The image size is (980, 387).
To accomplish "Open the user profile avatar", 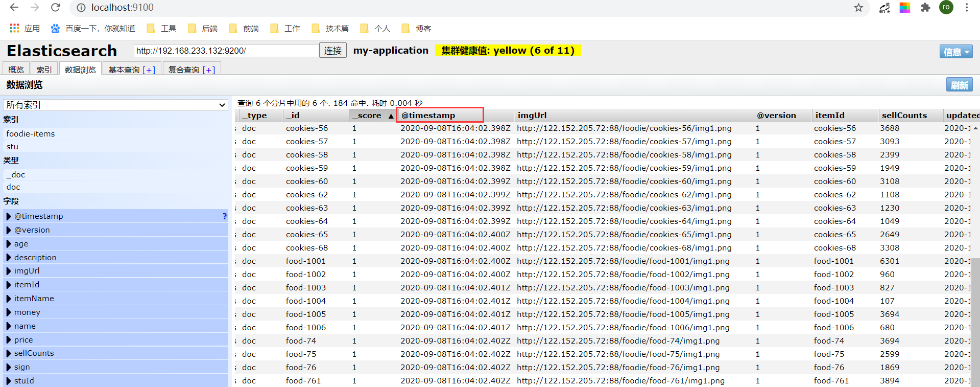I will pos(946,7).
